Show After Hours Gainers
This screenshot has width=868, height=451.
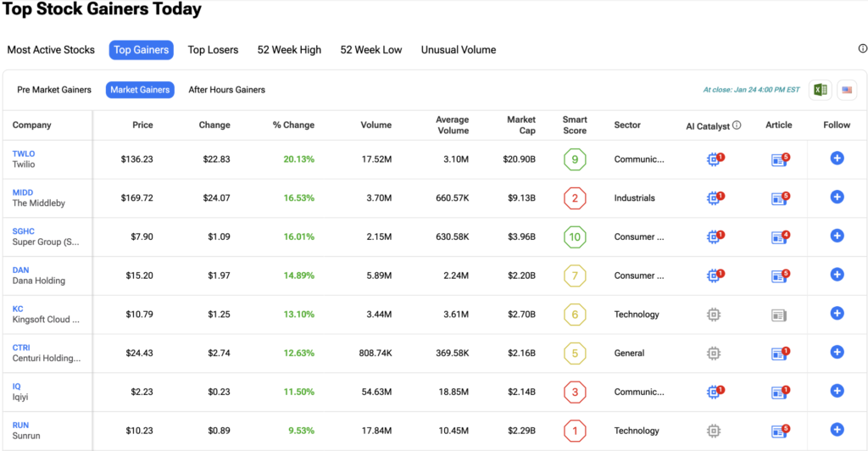coord(227,90)
